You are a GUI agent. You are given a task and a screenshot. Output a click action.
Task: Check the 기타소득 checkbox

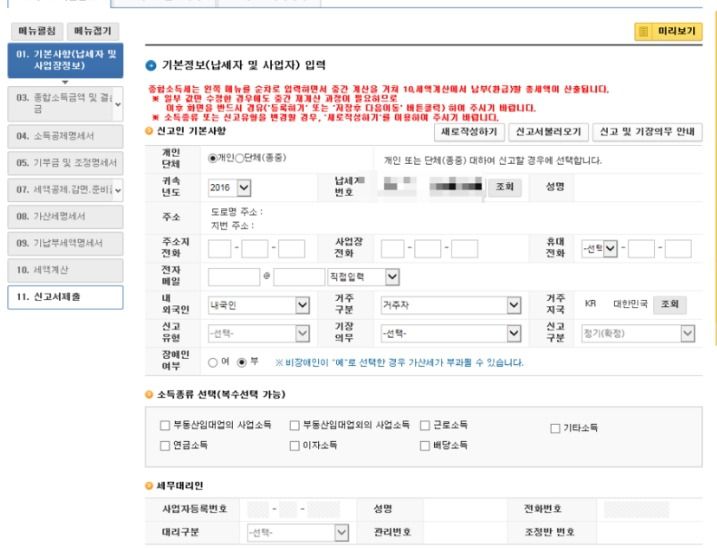click(x=555, y=429)
